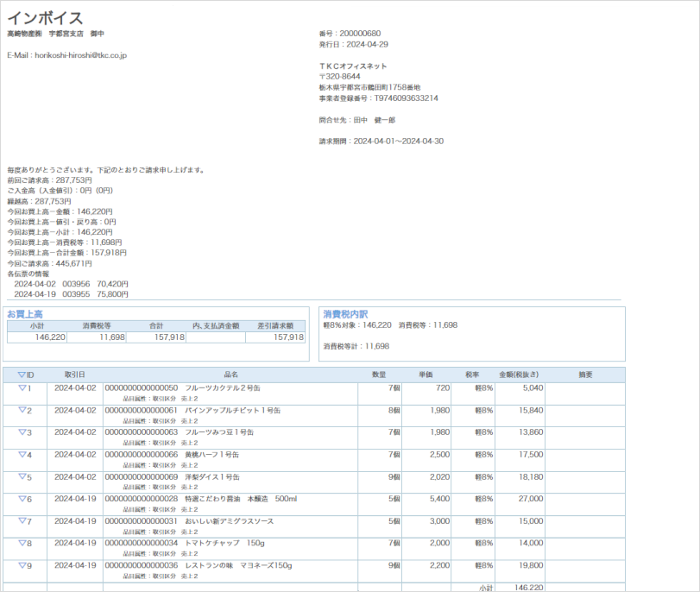Expand the triangle for row 5

[22, 476]
